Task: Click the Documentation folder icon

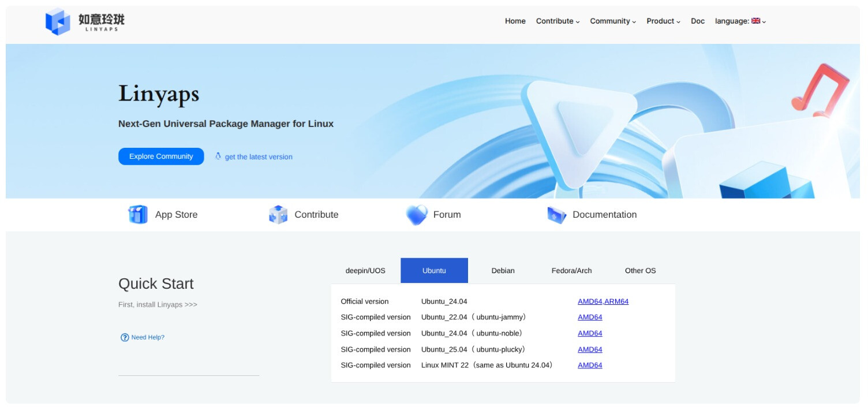Action: pyautogui.click(x=556, y=215)
